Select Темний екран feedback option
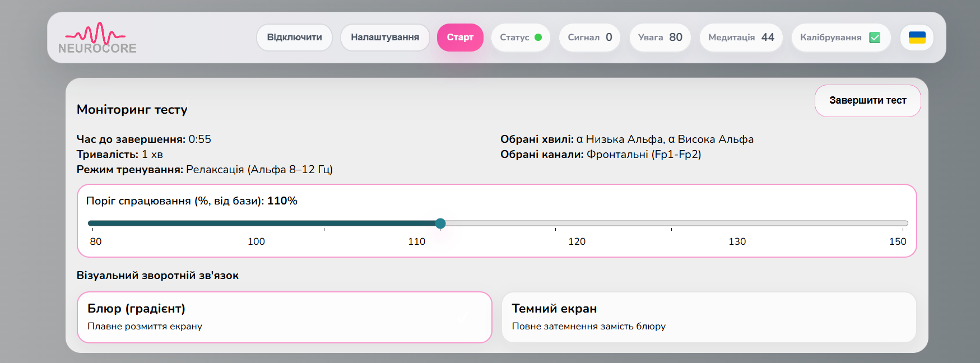 (709, 317)
